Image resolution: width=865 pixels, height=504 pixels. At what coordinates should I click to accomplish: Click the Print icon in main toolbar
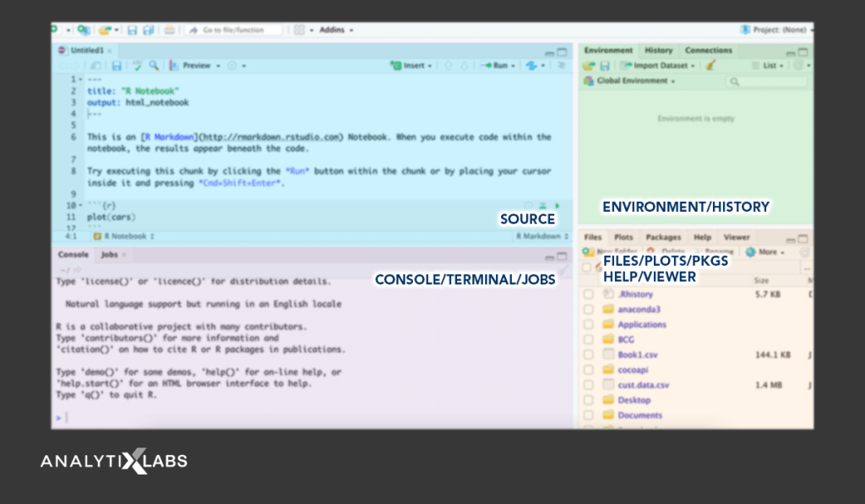pos(169,30)
